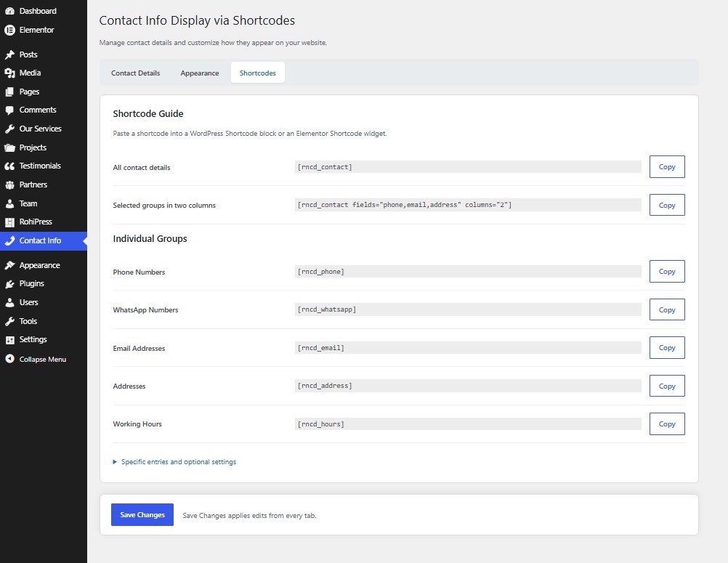
Task: Open the Team menu item
Action: coord(44,203)
